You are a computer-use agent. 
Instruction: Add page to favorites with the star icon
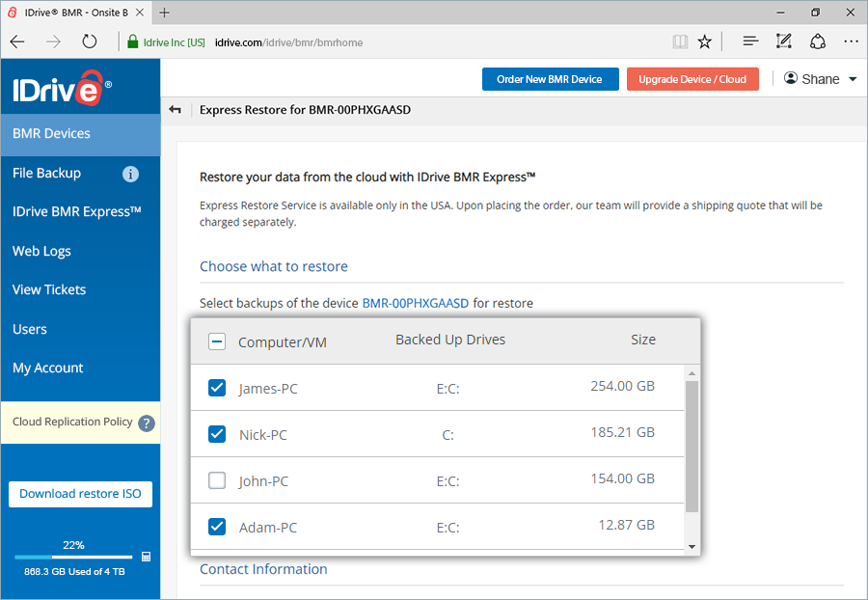[x=704, y=41]
